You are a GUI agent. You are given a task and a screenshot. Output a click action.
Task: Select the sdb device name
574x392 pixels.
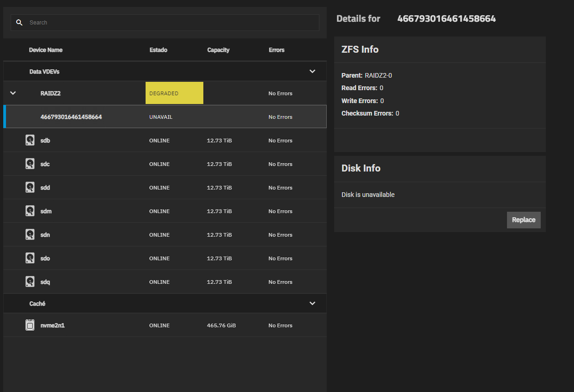pos(45,141)
